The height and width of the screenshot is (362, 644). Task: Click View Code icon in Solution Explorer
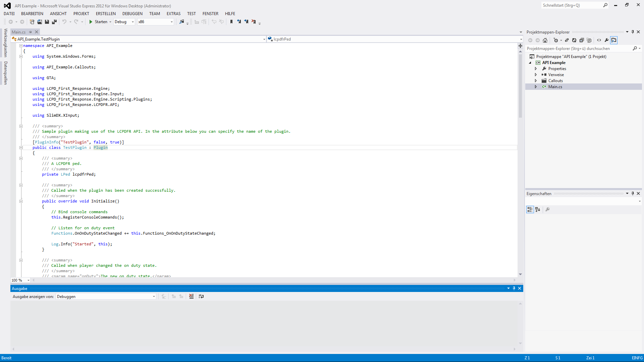coord(599,40)
